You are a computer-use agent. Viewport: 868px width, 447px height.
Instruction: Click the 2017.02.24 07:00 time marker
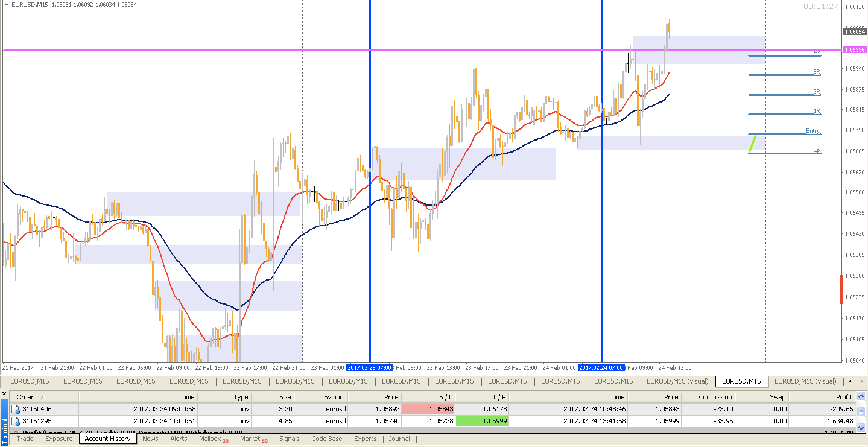pyautogui.click(x=601, y=367)
